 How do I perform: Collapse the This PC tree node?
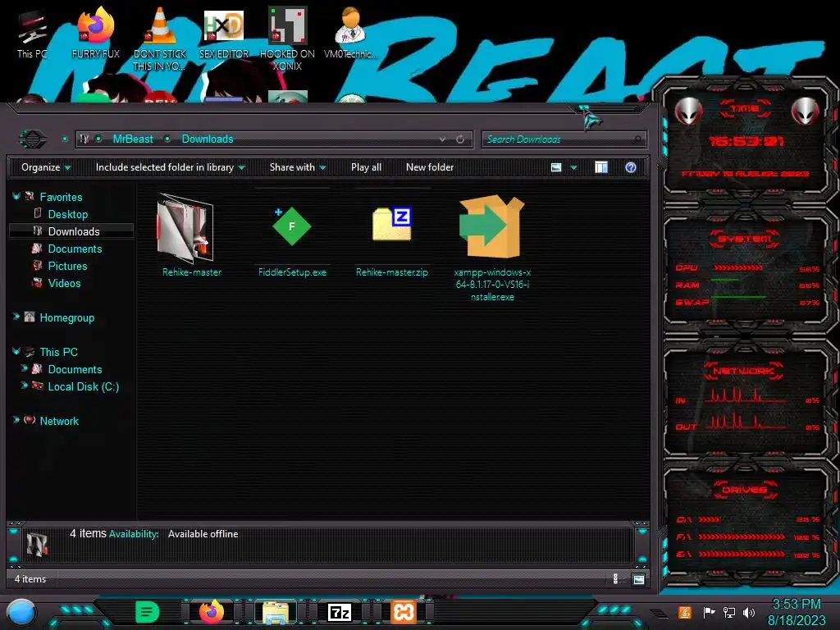click(x=16, y=351)
